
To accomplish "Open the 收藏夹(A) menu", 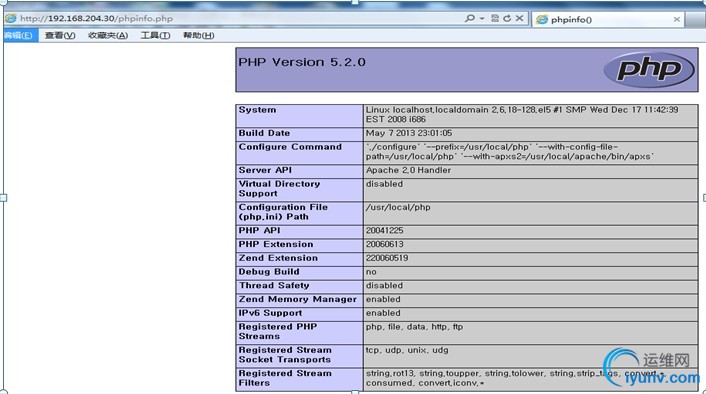I will (x=108, y=35).
